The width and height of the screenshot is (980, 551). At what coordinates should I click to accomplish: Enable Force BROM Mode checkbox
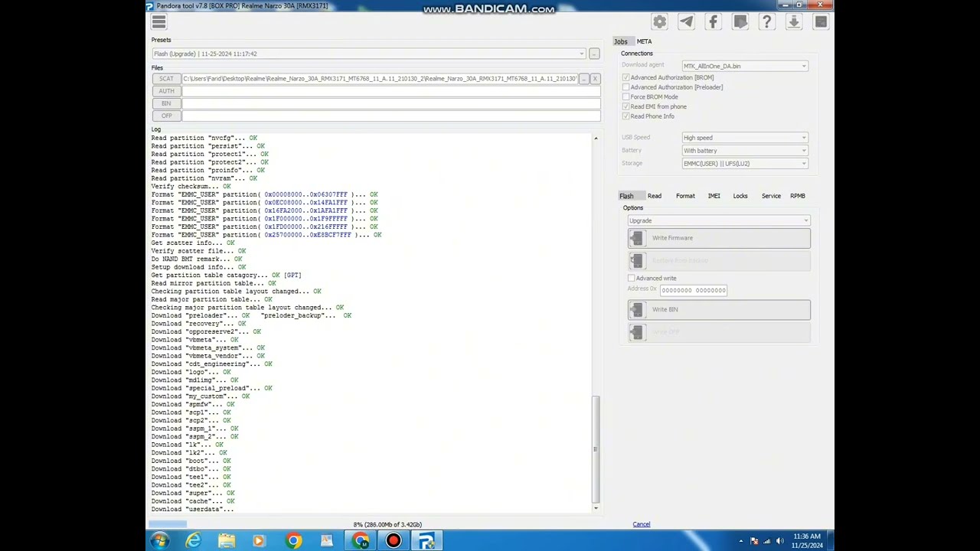point(626,97)
